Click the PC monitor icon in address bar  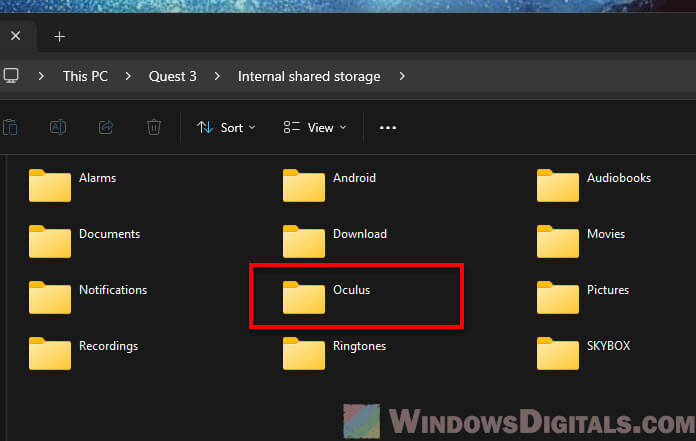point(11,76)
